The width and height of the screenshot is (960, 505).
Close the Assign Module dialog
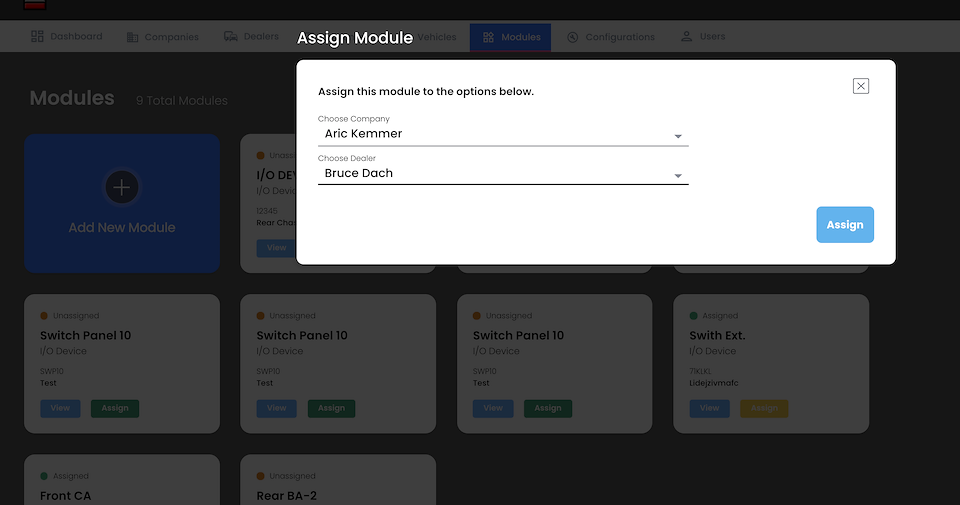point(860,86)
